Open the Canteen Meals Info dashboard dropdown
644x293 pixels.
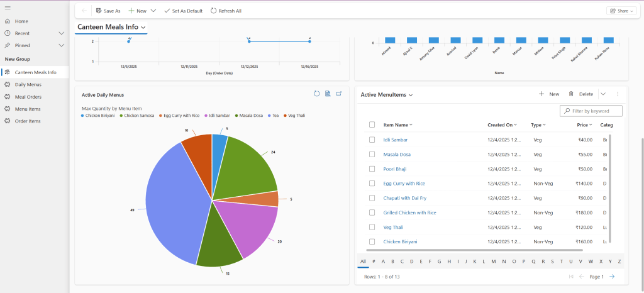click(x=144, y=28)
